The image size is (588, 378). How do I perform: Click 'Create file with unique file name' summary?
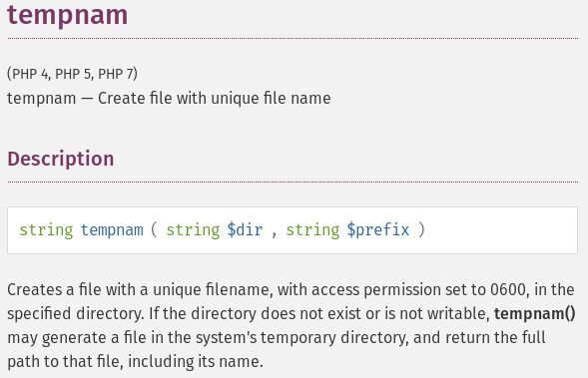coord(214,99)
